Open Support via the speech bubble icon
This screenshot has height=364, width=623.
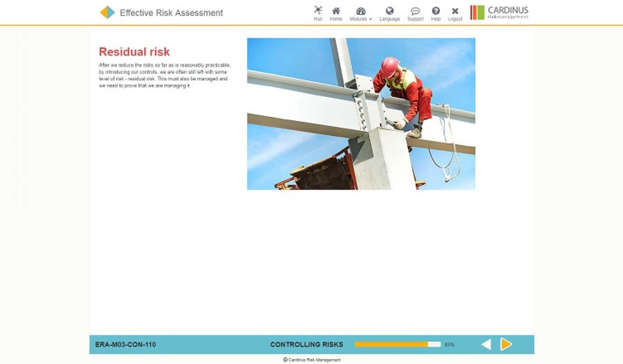(x=415, y=11)
